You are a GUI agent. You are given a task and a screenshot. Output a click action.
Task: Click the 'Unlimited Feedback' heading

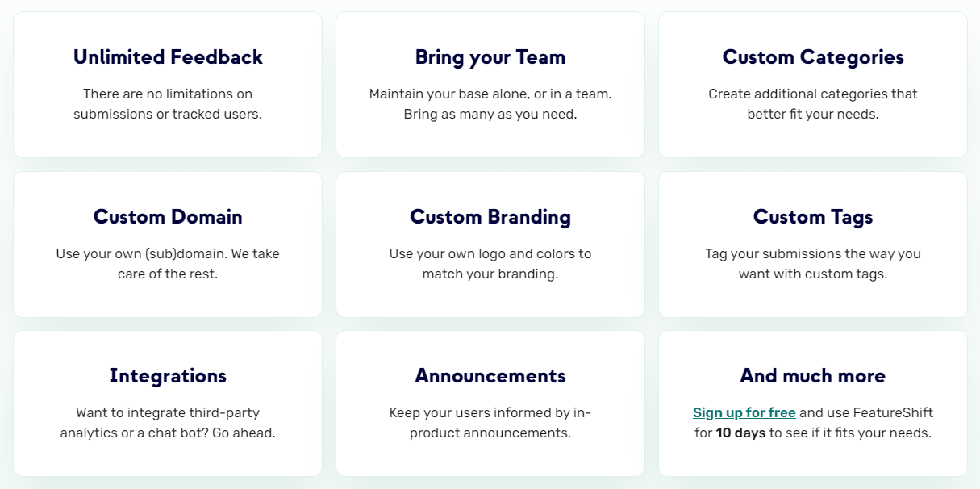click(168, 57)
